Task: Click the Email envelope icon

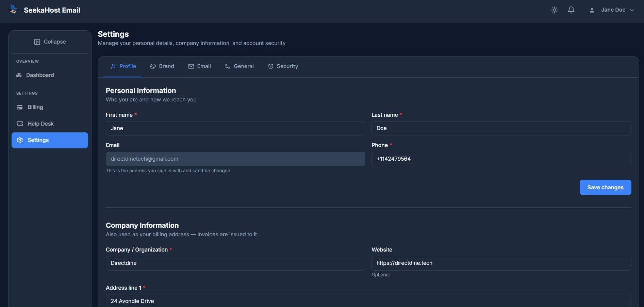Action: point(191,66)
